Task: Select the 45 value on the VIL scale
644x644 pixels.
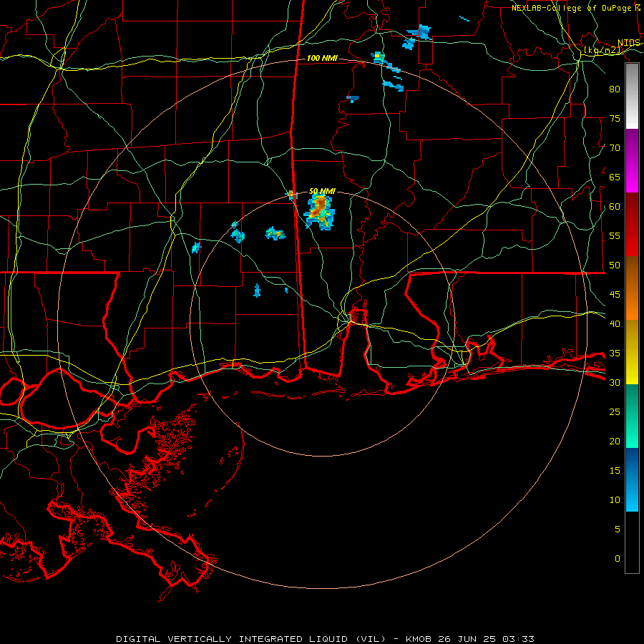Action: pos(615,295)
